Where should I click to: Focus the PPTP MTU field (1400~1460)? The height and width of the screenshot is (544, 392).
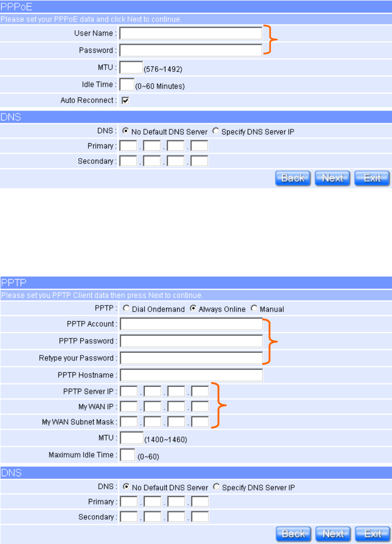click(x=132, y=438)
